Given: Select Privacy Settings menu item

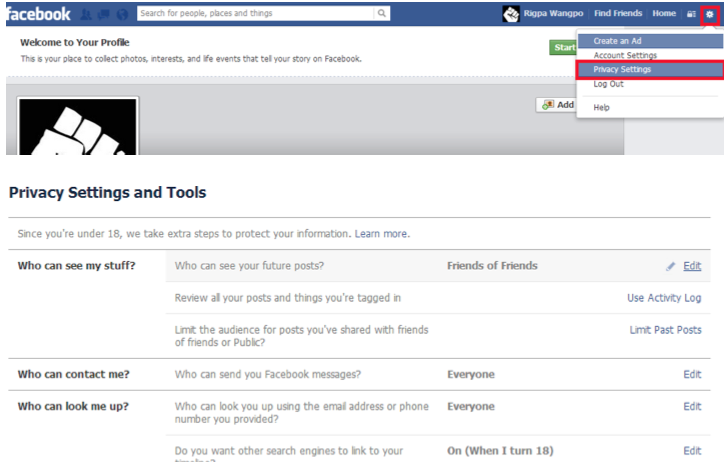Looking at the screenshot, I should pyautogui.click(x=650, y=69).
